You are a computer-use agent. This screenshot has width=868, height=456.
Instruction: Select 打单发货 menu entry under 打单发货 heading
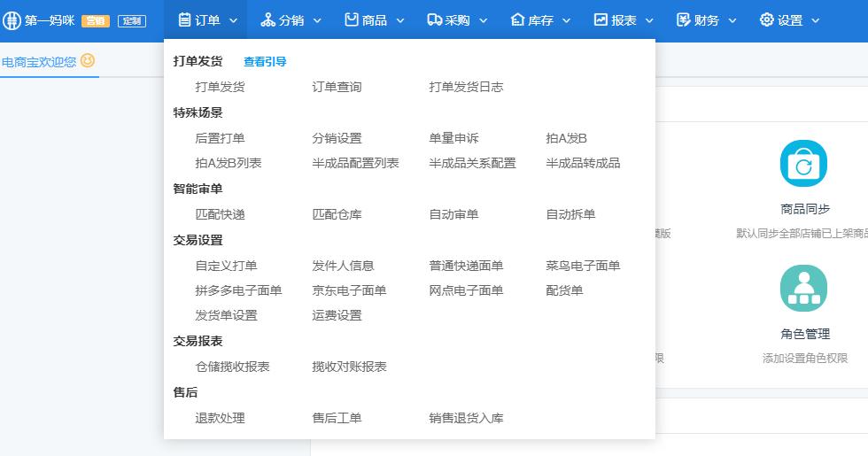coord(220,87)
